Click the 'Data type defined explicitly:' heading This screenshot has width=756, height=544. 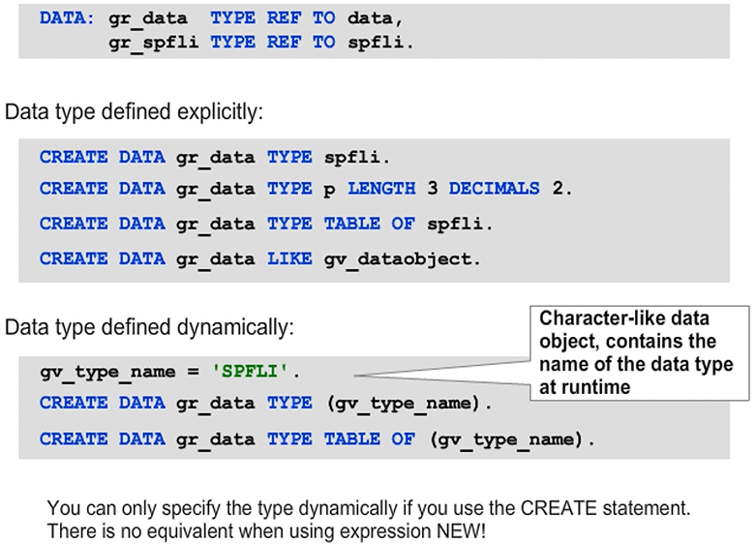click(x=134, y=111)
